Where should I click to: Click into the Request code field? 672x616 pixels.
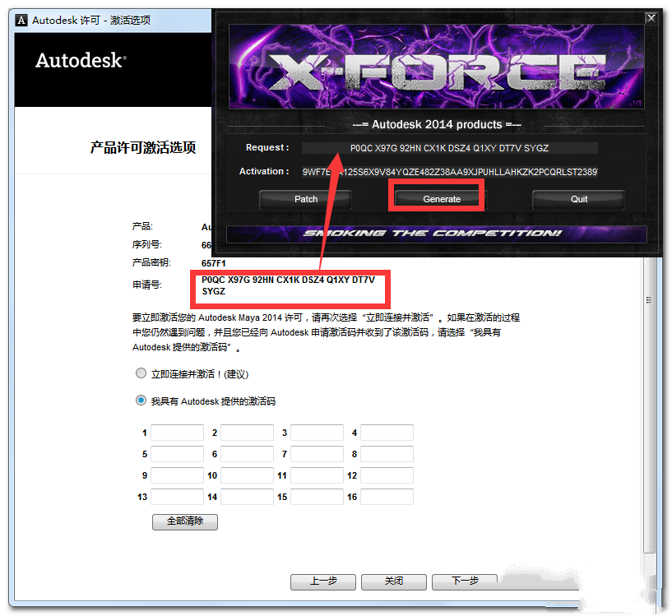pyautogui.click(x=450, y=148)
